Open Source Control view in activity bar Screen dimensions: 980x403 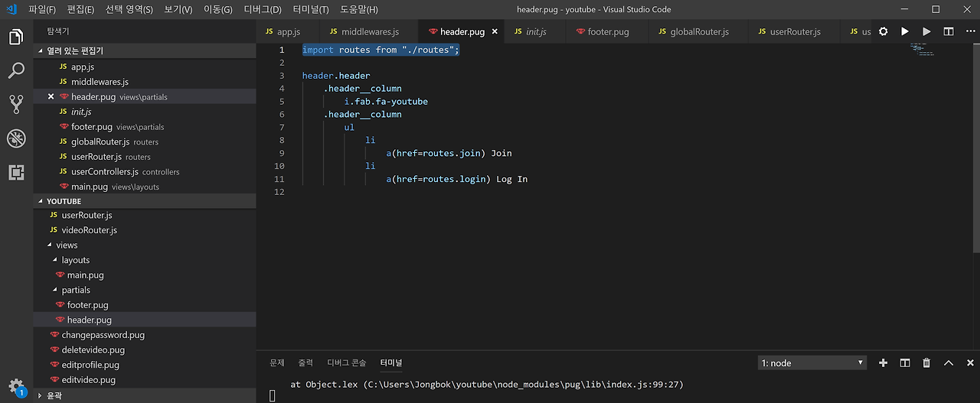click(x=16, y=105)
